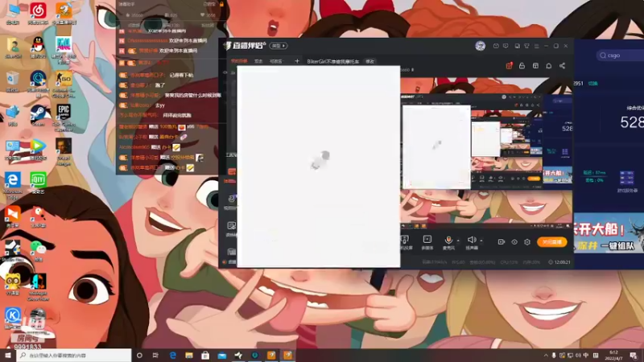Viewport: 644px width, 362px height.
Task: Open the bell notification icon in companion
Action: tap(549, 66)
